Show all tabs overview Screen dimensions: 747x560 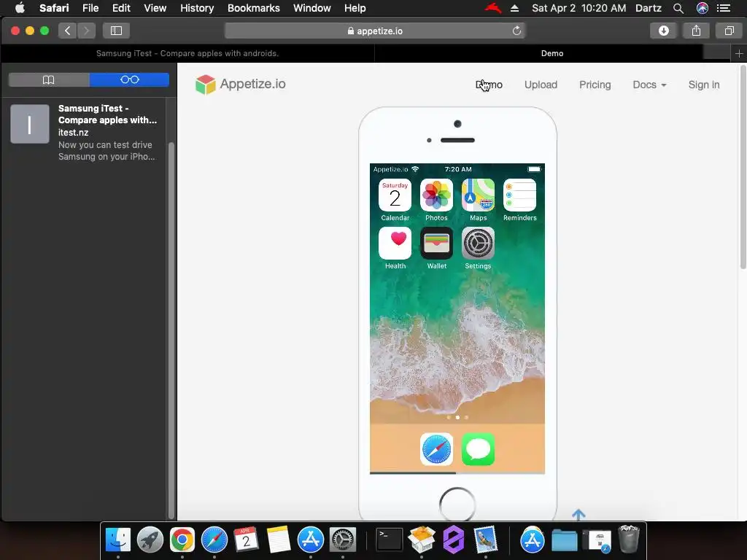(729, 31)
